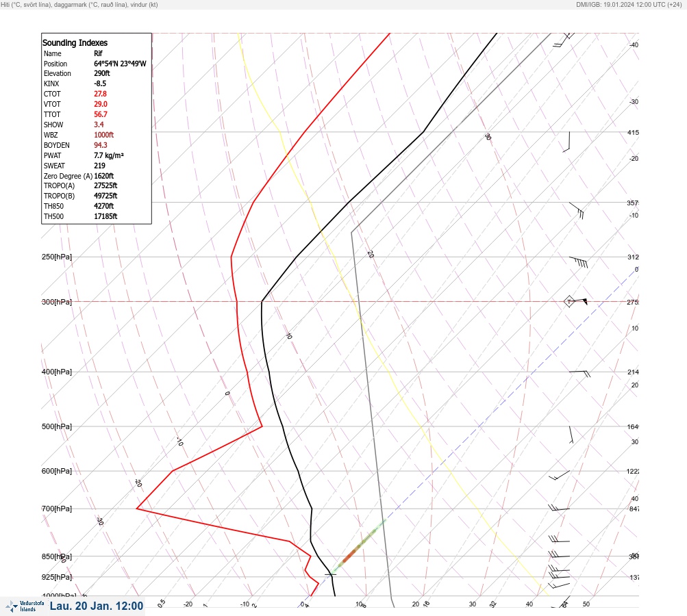Click the wind barb at 500 hPa
Screen dimensions: 687x616
pos(571,435)
